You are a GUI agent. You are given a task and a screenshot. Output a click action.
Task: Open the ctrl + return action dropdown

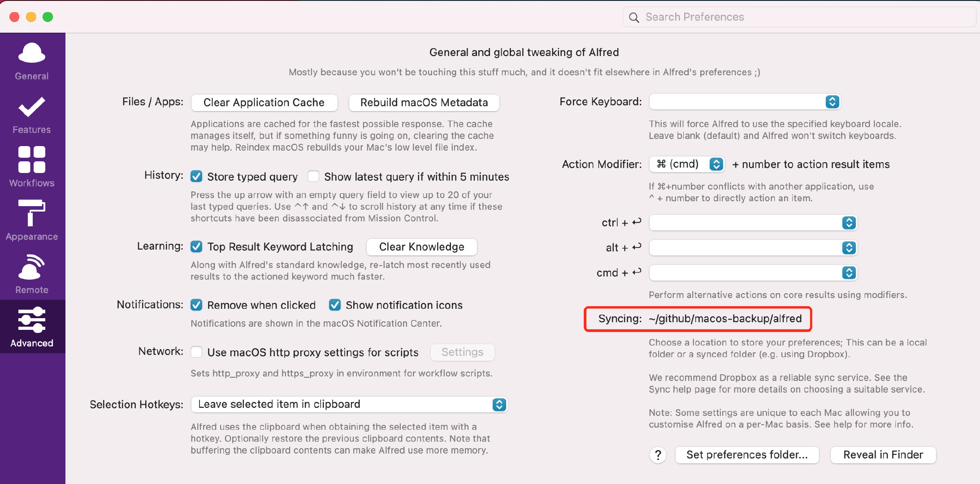point(753,223)
